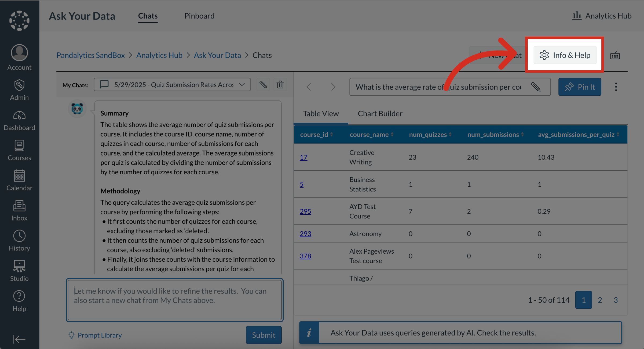
Task: Edit the query title pencil icon
Action: click(x=536, y=87)
